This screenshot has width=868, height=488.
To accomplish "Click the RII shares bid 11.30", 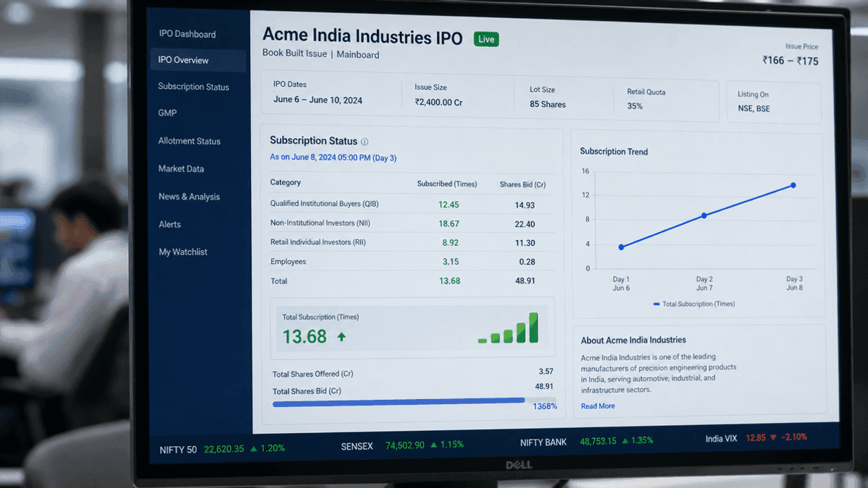I will (x=524, y=244).
